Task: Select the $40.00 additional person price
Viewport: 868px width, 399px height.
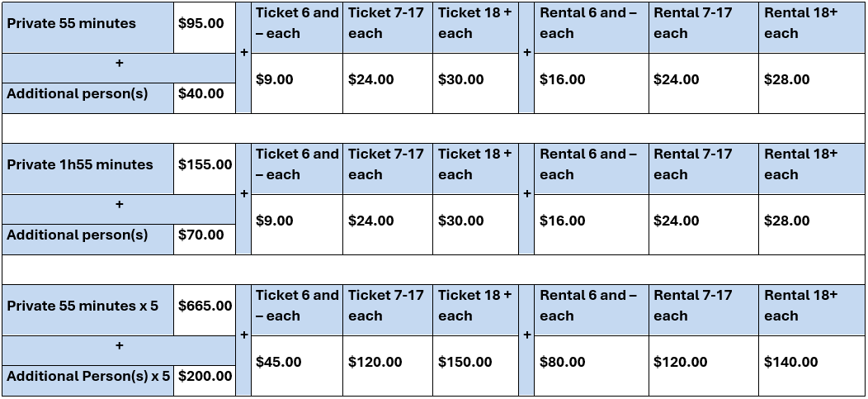Action: (205, 98)
